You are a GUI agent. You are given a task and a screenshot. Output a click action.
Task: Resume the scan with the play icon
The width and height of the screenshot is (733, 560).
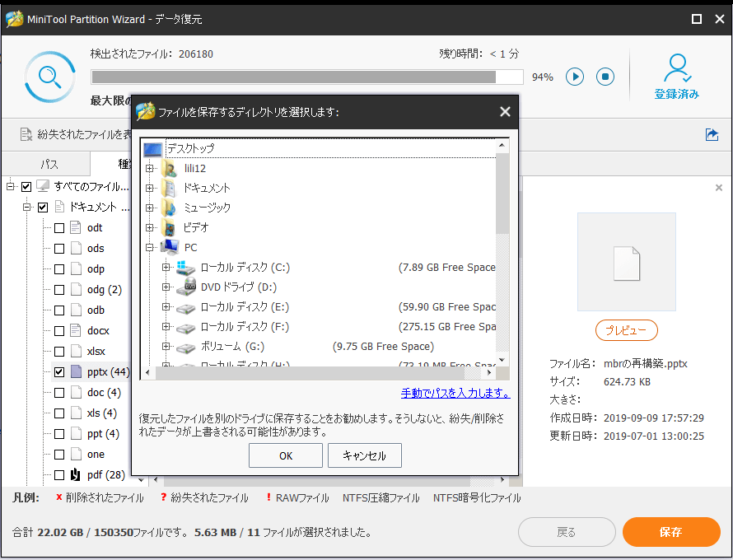coord(574,77)
